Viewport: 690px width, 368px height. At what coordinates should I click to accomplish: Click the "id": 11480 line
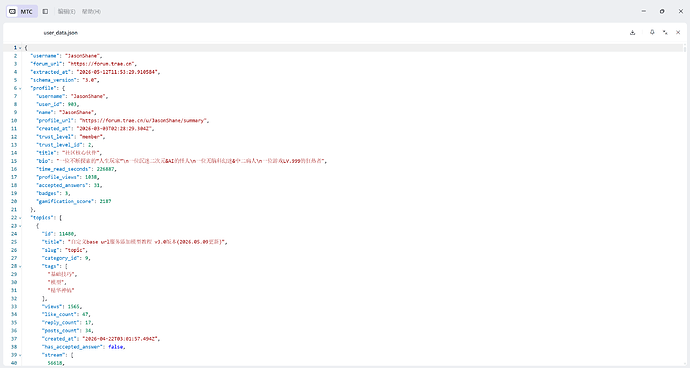click(x=59, y=234)
